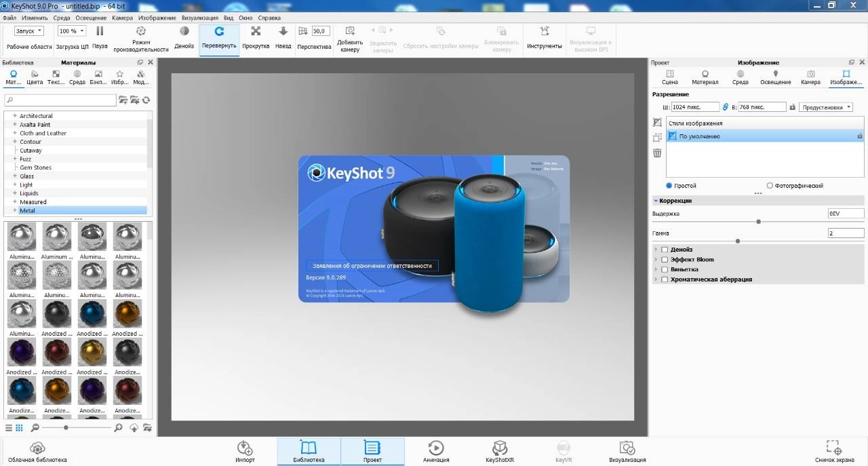Viewport: 868px width, 466px height.
Task: Click Add Camera (Добавить камеру) icon
Action: [x=350, y=31]
